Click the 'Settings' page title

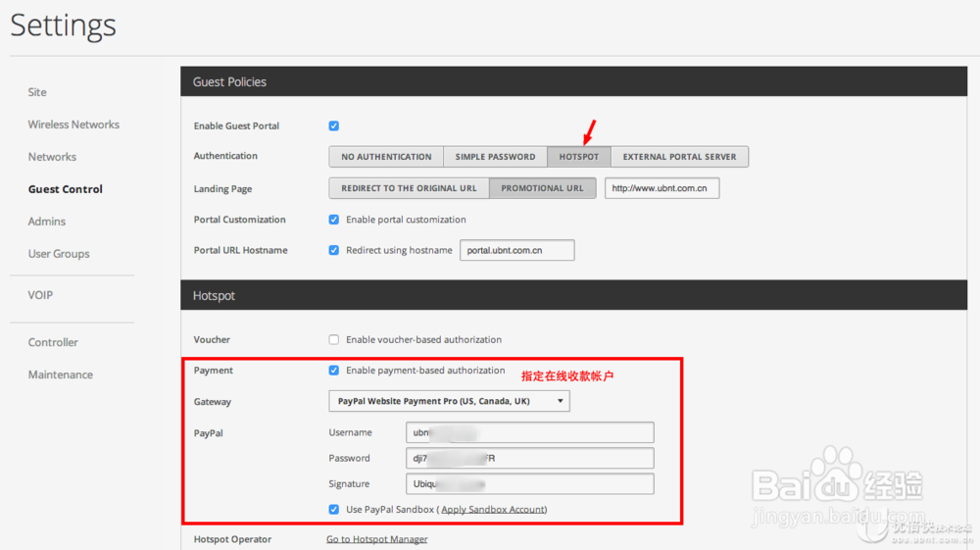click(x=63, y=25)
